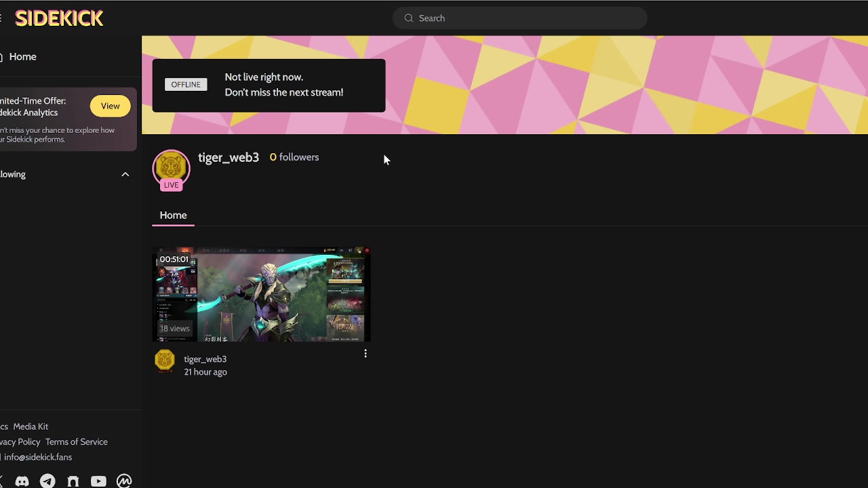Select the Home tab on the channel
This screenshot has width=868, height=488.
(x=173, y=215)
